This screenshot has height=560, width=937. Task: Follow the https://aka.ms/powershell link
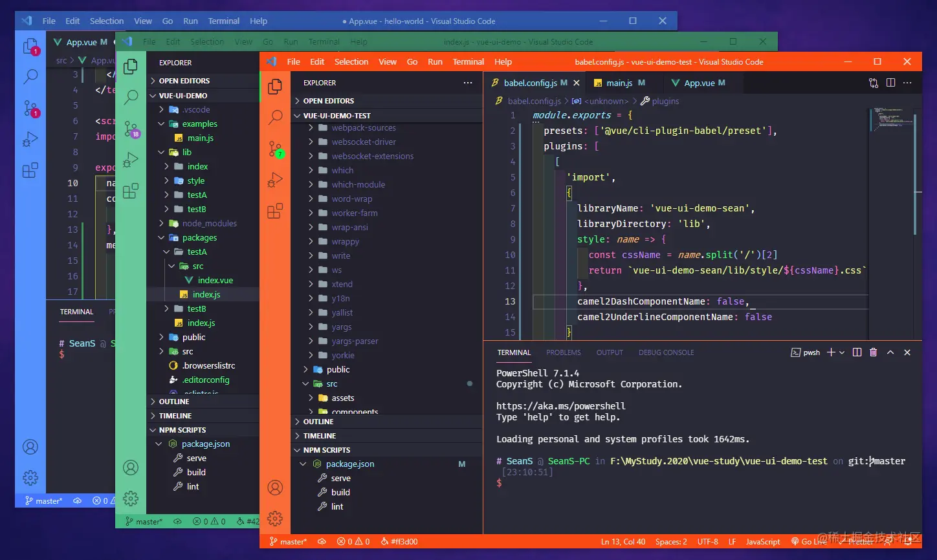561,406
